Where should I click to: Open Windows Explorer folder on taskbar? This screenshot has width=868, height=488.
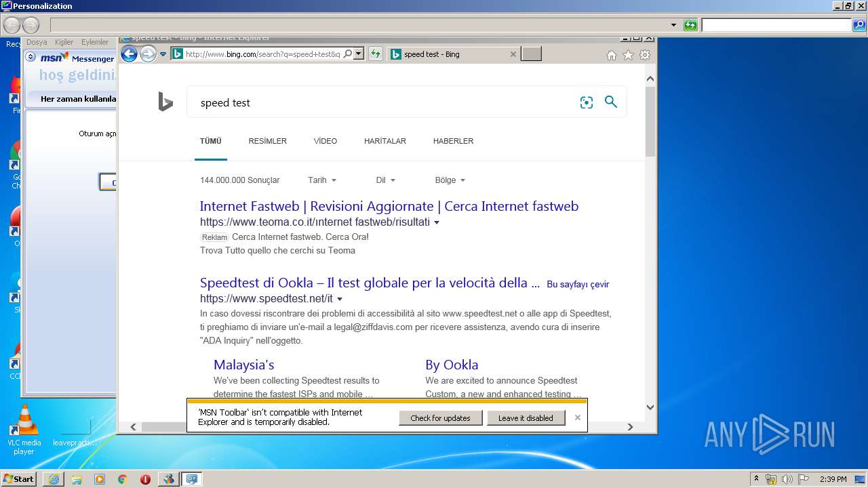pos(77,479)
